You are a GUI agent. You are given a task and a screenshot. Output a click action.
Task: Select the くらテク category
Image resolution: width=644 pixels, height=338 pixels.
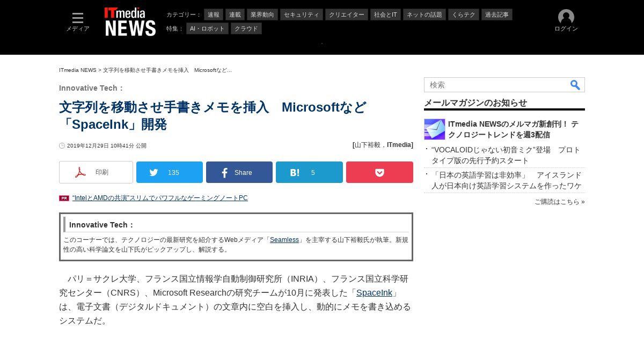coord(464,14)
